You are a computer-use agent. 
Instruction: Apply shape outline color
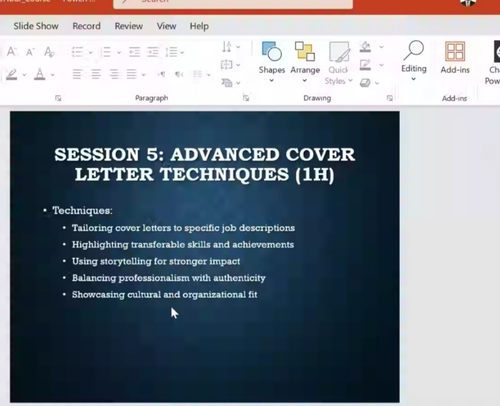click(x=365, y=65)
